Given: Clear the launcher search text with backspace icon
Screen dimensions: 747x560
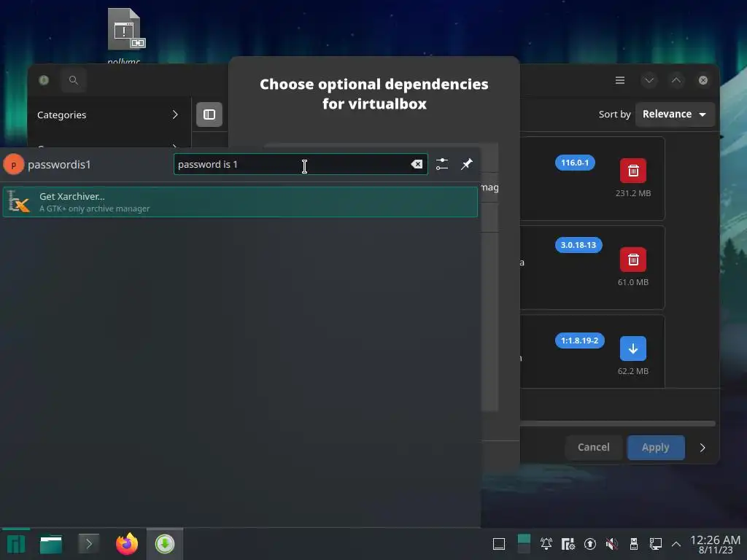Looking at the screenshot, I should coord(417,164).
